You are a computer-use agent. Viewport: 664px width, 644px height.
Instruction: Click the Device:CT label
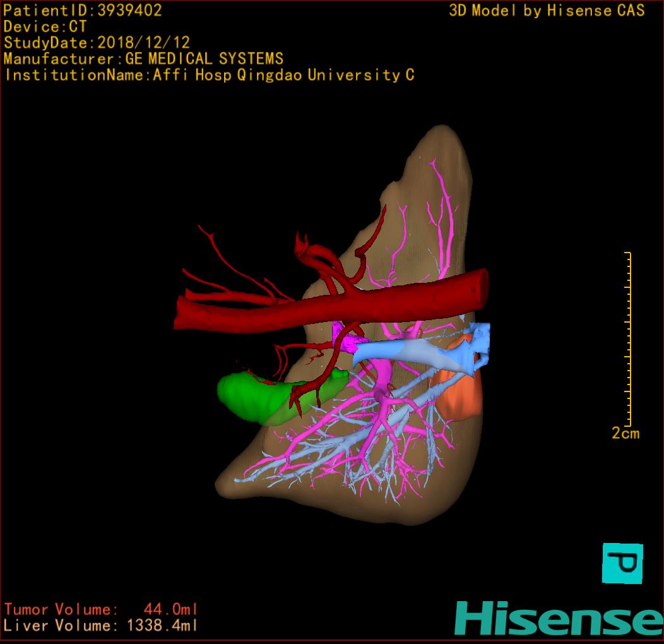[x=45, y=27]
